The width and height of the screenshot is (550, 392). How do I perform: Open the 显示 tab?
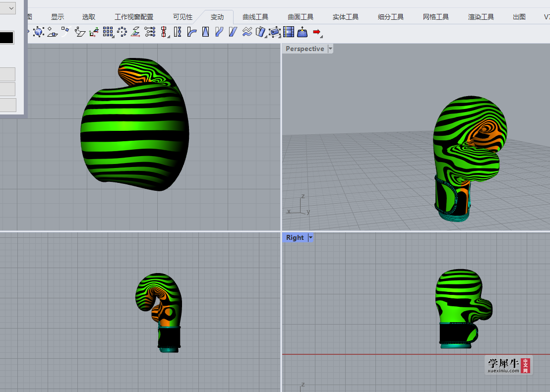tap(58, 17)
